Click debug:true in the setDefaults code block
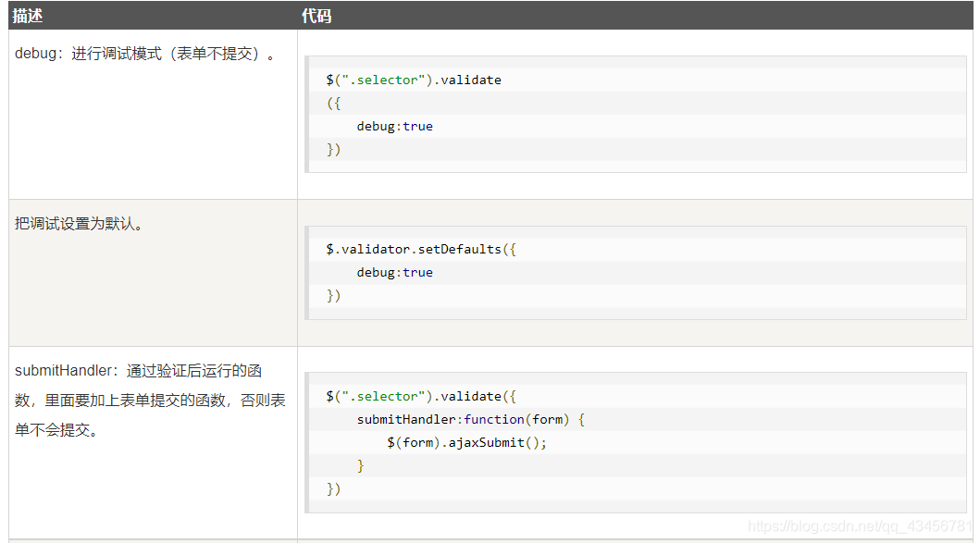 pyautogui.click(x=395, y=273)
